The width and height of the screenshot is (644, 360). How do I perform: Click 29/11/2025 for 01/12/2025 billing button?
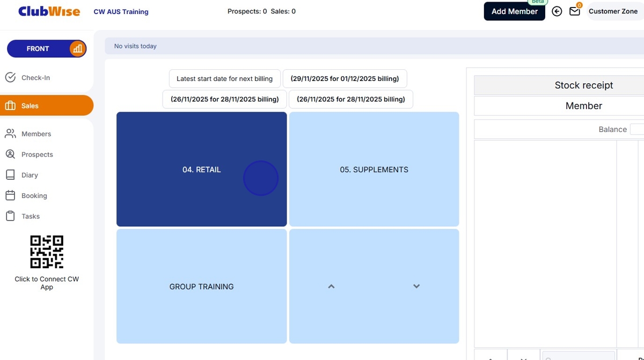pos(345,79)
